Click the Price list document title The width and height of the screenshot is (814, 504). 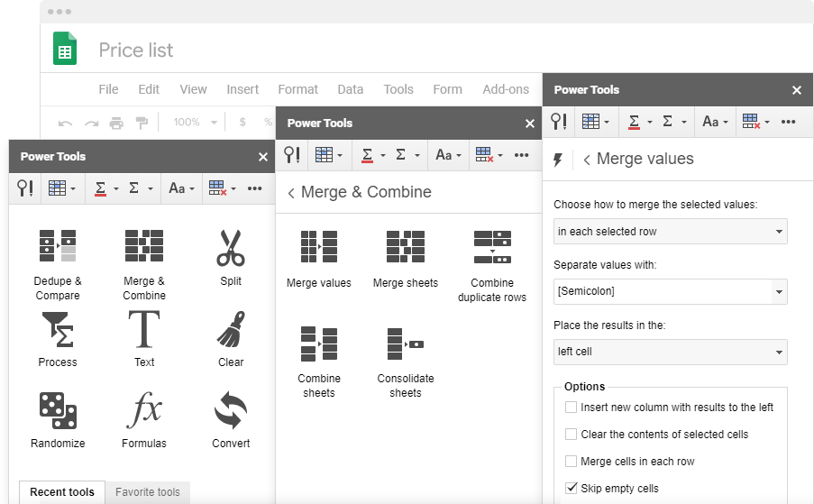tap(136, 50)
